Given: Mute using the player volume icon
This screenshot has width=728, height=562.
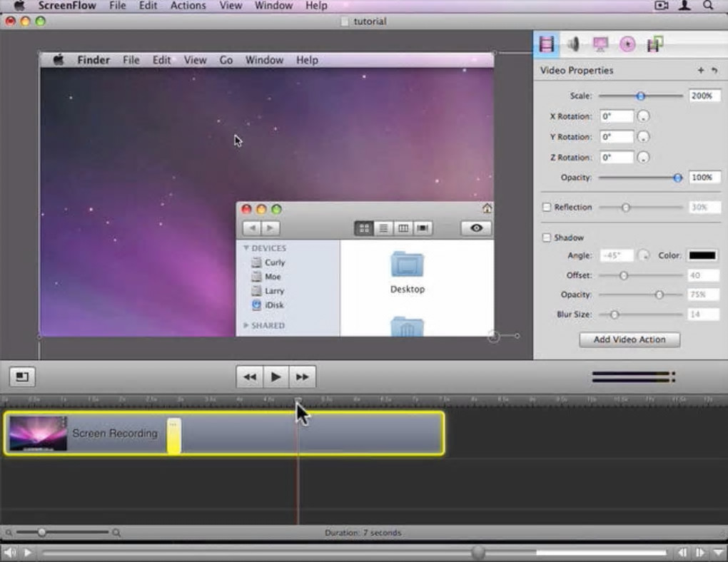Looking at the screenshot, I should click(10, 552).
